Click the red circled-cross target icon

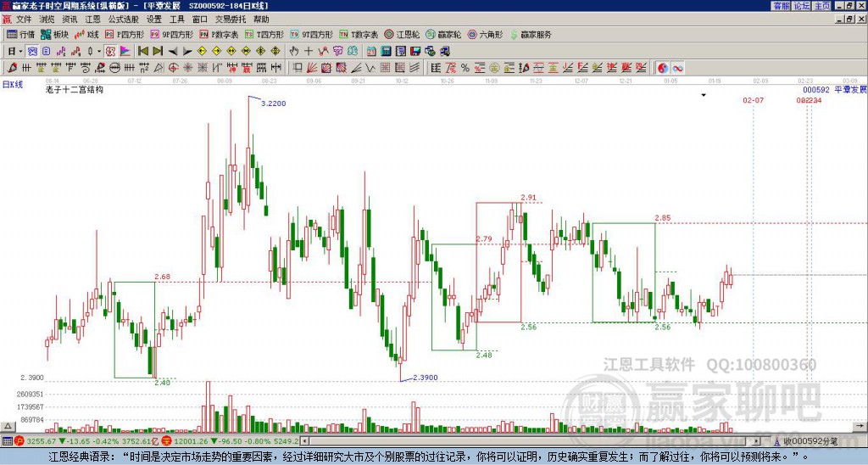(173, 68)
